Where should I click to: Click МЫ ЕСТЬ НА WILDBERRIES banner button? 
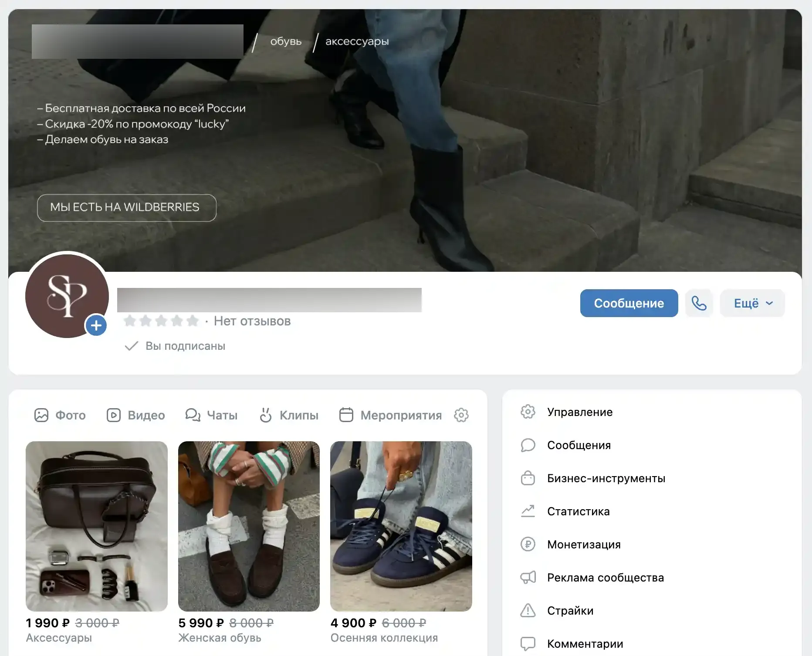point(127,208)
